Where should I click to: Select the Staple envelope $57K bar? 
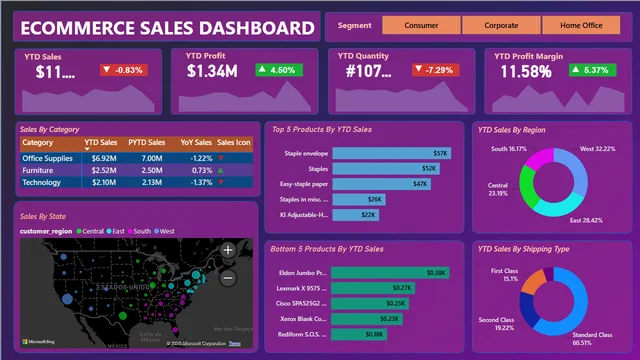point(392,153)
